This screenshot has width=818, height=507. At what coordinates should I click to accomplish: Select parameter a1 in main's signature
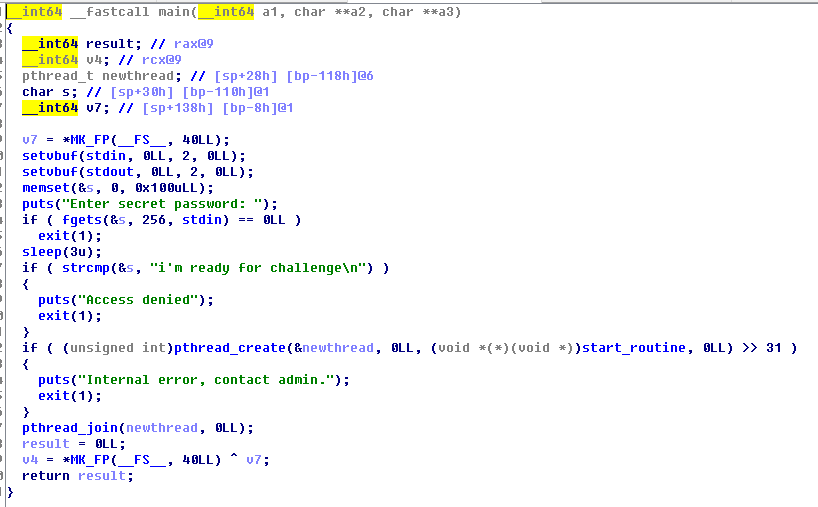pyautogui.click(x=270, y=11)
